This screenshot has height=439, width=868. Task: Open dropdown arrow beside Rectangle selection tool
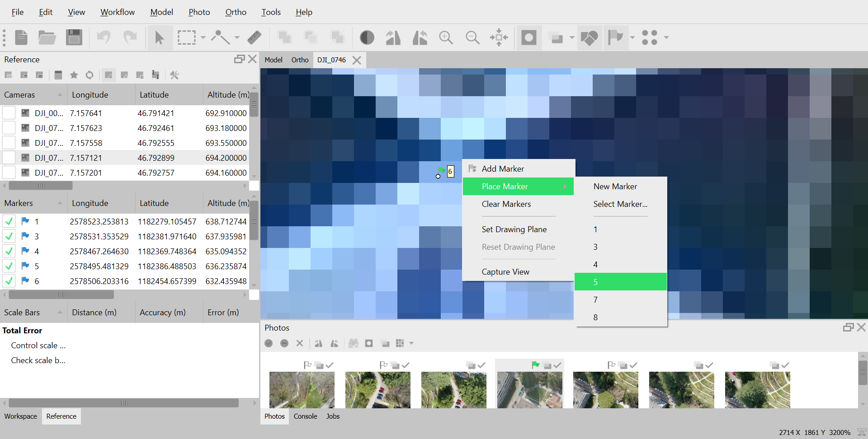(203, 37)
